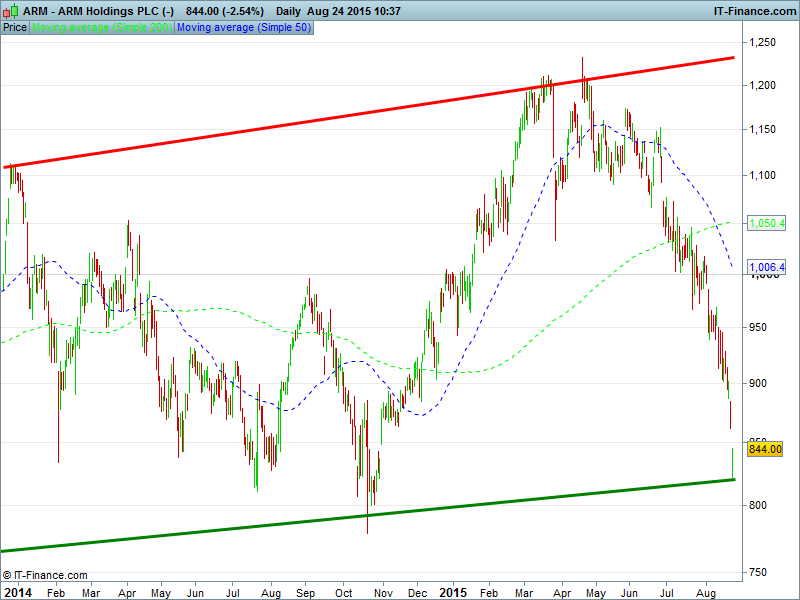Viewport: 800px width, 600px height.
Task: Select the Price legend label
Action: (x=15, y=27)
